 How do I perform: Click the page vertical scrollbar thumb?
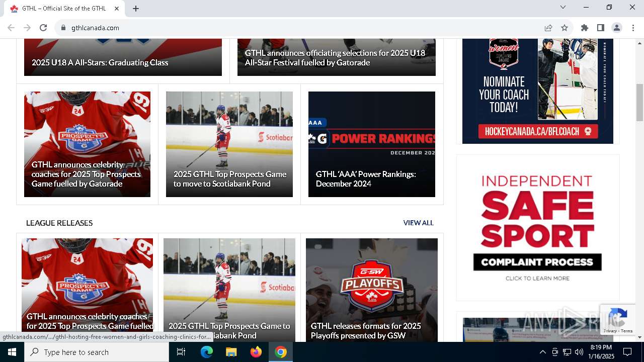tap(639, 103)
